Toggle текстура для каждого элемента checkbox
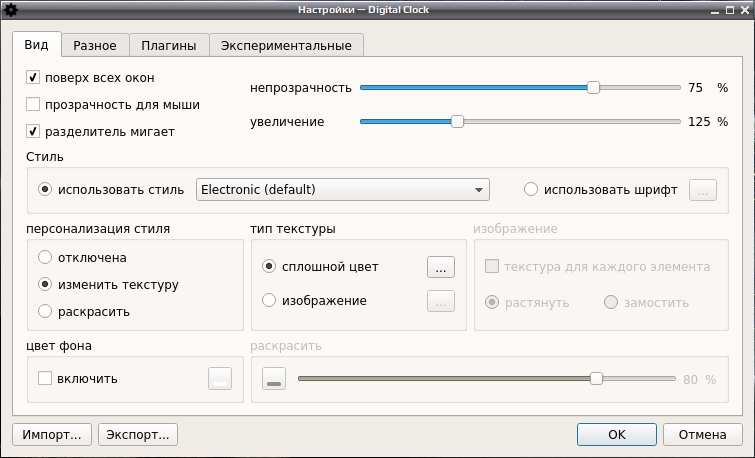Image resolution: width=755 pixels, height=458 pixels. click(492, 266)
